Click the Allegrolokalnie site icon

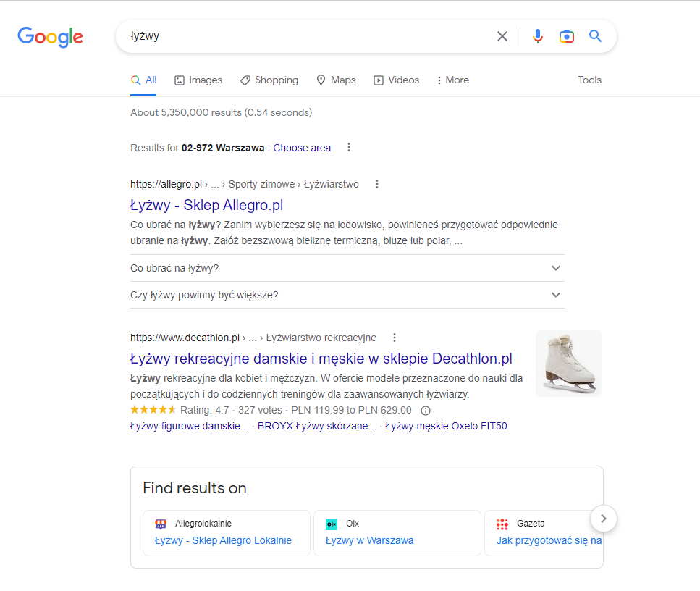pos(161,524)
